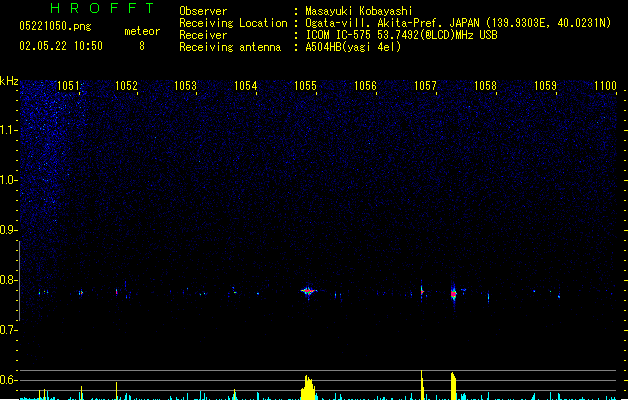The image size is (629, 400).
Task: Click the 1.0 kHz frequency tick label
Action: coord(8,180)
